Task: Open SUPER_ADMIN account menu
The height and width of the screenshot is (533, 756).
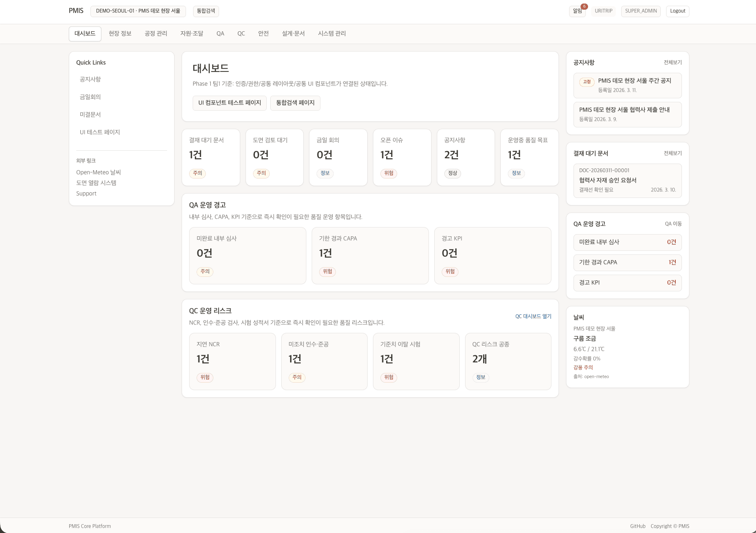Action: (x=641, y=11)
